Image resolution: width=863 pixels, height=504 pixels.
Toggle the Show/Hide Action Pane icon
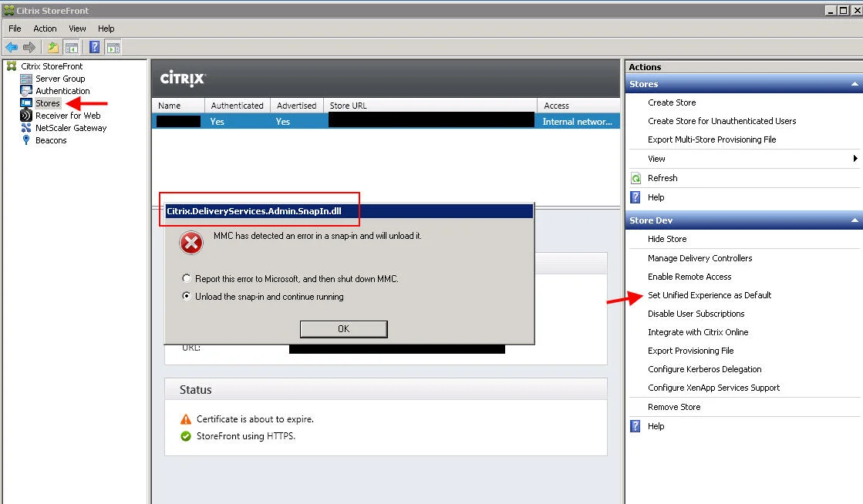[x=113, y=47]
